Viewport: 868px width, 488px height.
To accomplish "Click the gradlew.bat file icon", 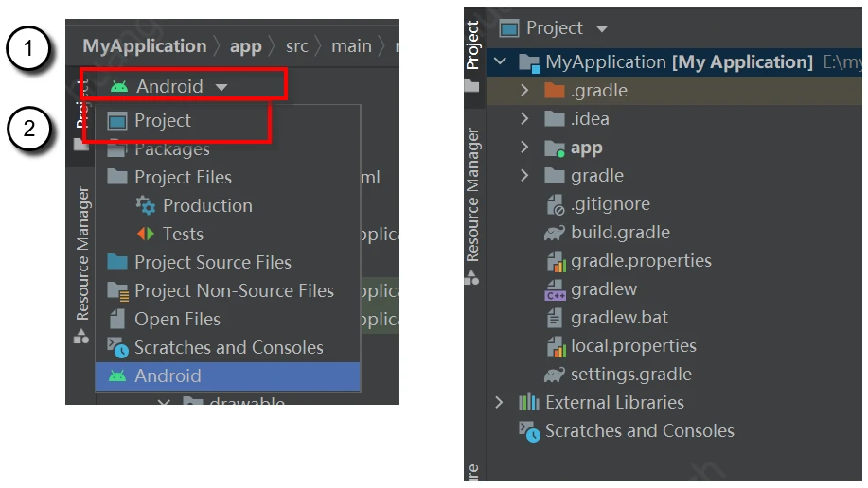I will (554, 318).
